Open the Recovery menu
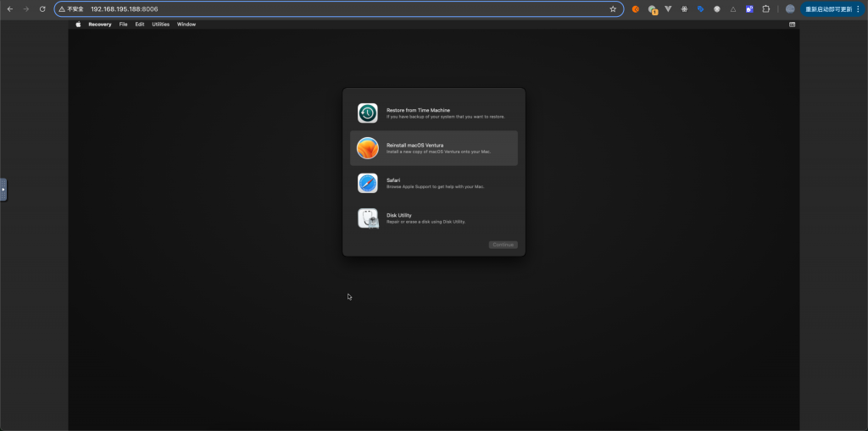This screenshot has width=868, height=431. (100, 25)
